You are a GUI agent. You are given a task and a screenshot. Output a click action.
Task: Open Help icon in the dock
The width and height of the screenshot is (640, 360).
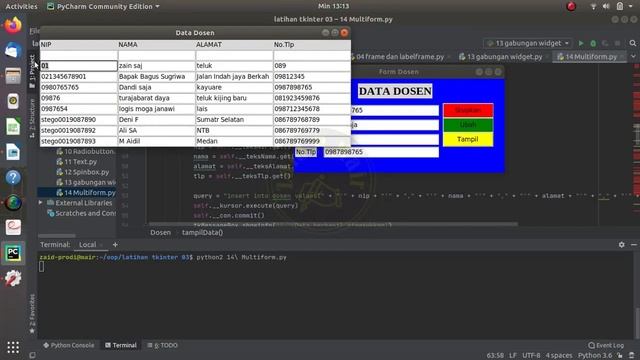click(x=13, y=177)
